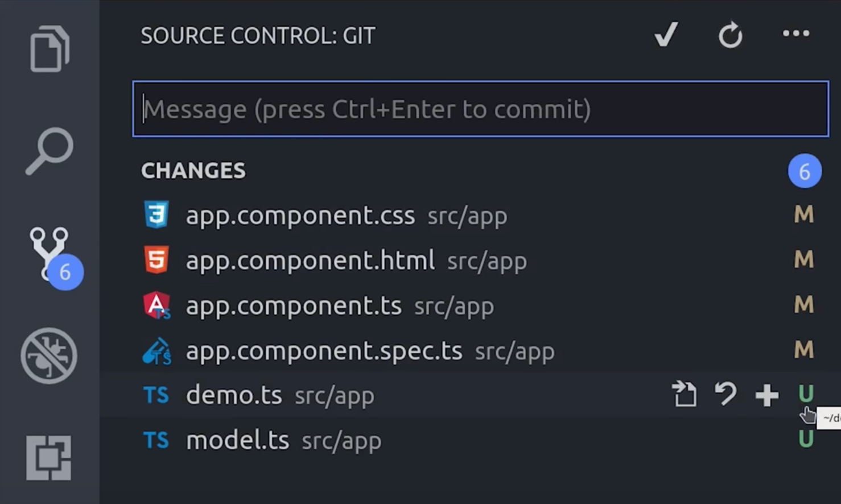
Task: Refresh the Git repository state
Action: coord(730,35)
